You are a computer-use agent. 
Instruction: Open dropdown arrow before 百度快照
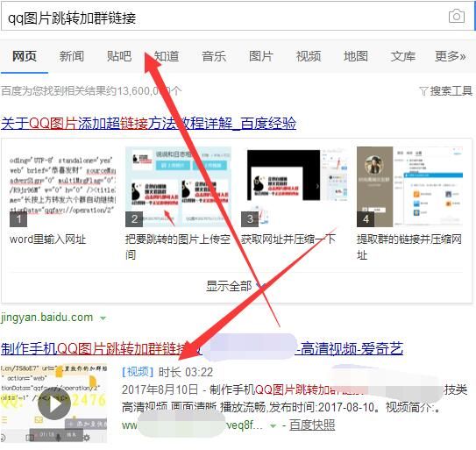[274, 426]
